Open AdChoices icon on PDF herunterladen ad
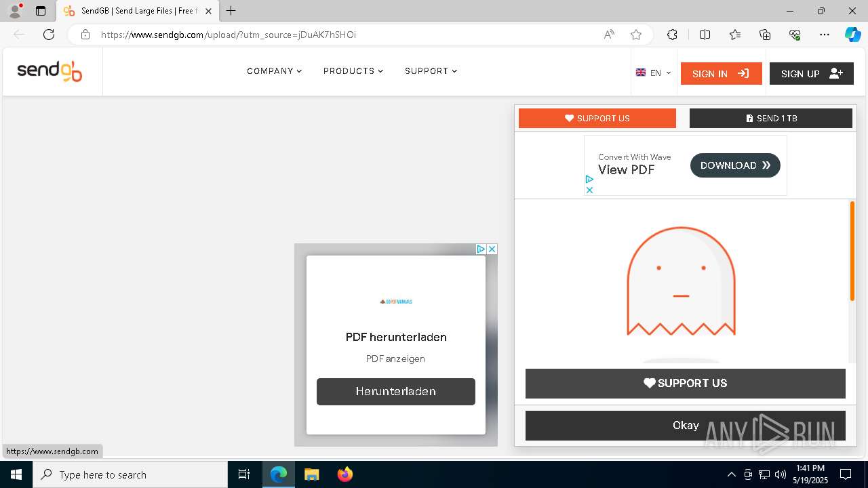868x488 pixels. coord(481,249)
